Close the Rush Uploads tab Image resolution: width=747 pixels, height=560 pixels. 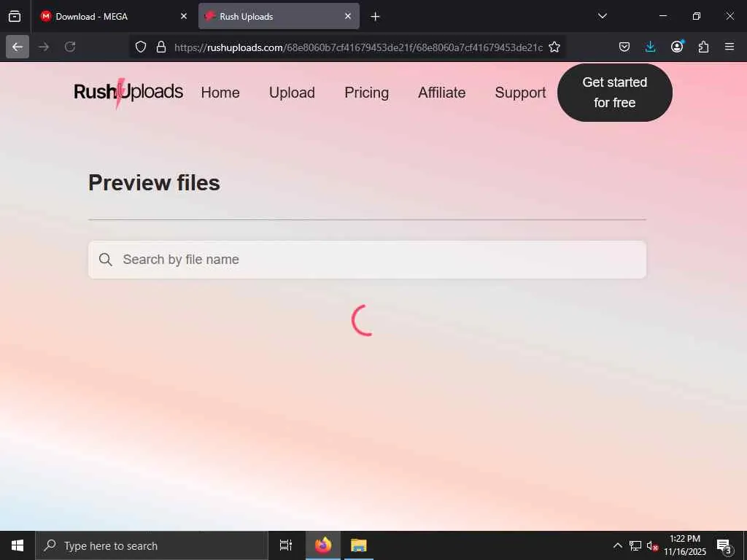pos(348,16)
